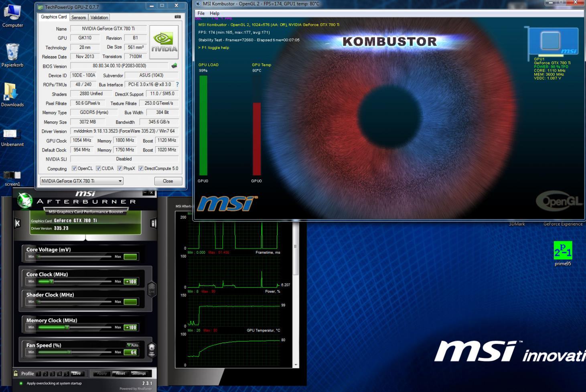Toggle Apply overclocking at system startup
This screenshot has width=586, height=392.
click(21, 383)
